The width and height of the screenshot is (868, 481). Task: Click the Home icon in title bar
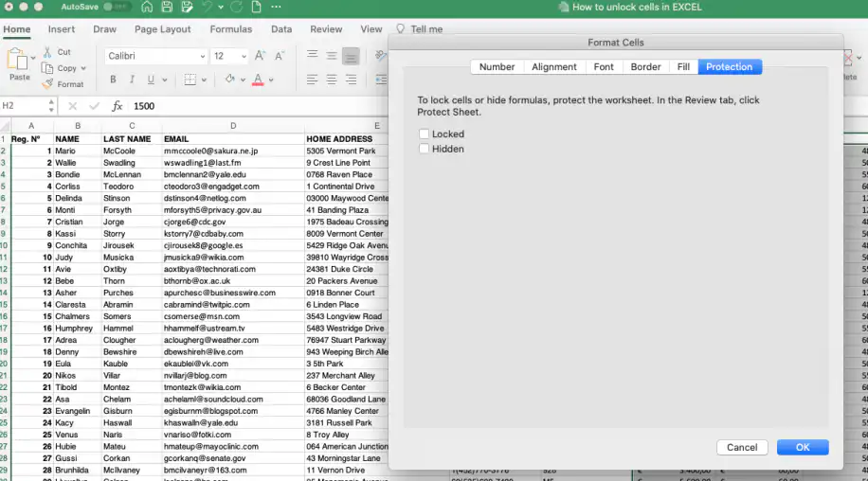(147, 8)
